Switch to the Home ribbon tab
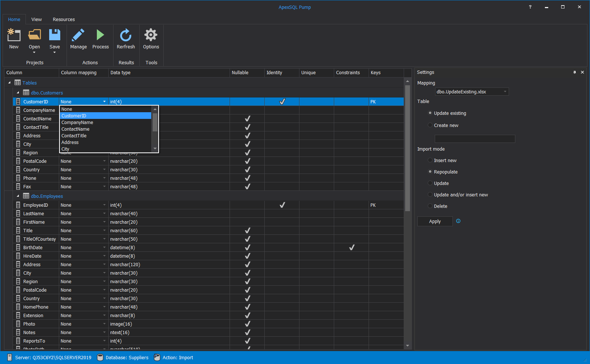The height and width of the screenshot is (364, 590). [x=14, y=19]
